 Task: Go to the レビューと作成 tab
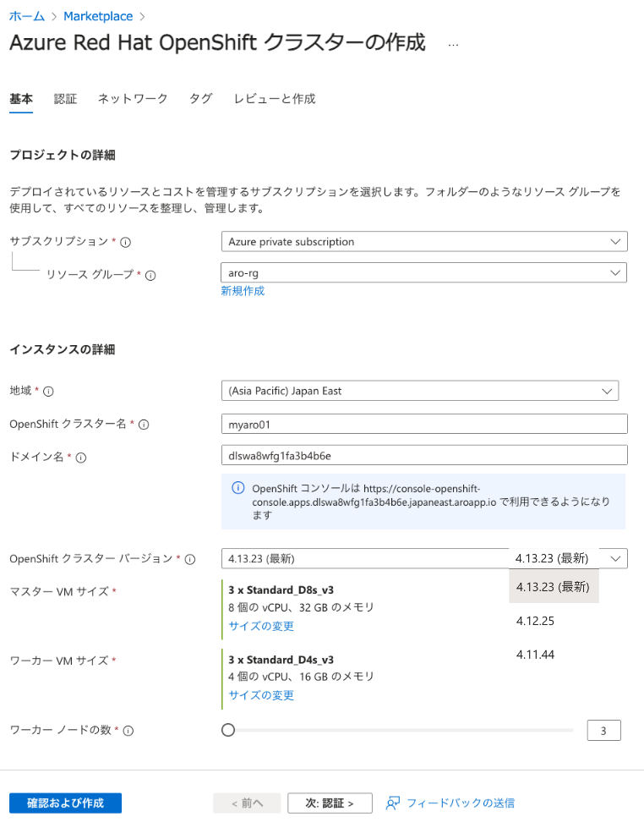point(275,99)
